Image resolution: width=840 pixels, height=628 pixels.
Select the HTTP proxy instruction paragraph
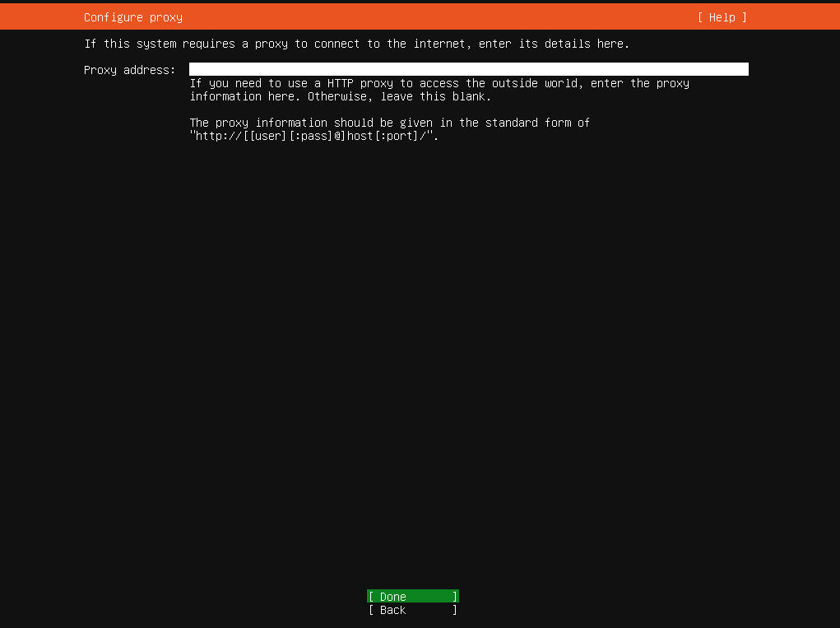[439, 89]
